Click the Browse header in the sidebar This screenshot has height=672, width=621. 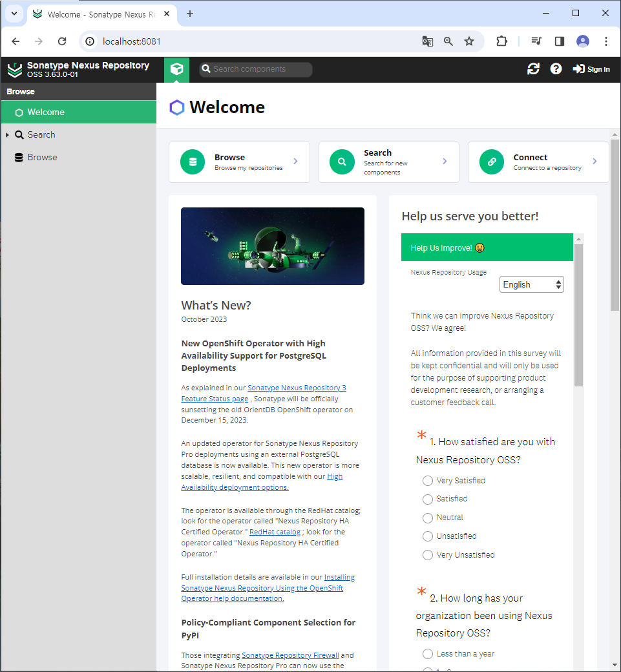(x=79, y=92)
